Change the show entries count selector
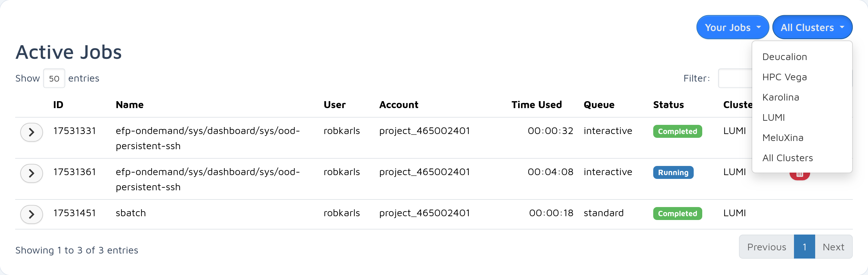 54,78
